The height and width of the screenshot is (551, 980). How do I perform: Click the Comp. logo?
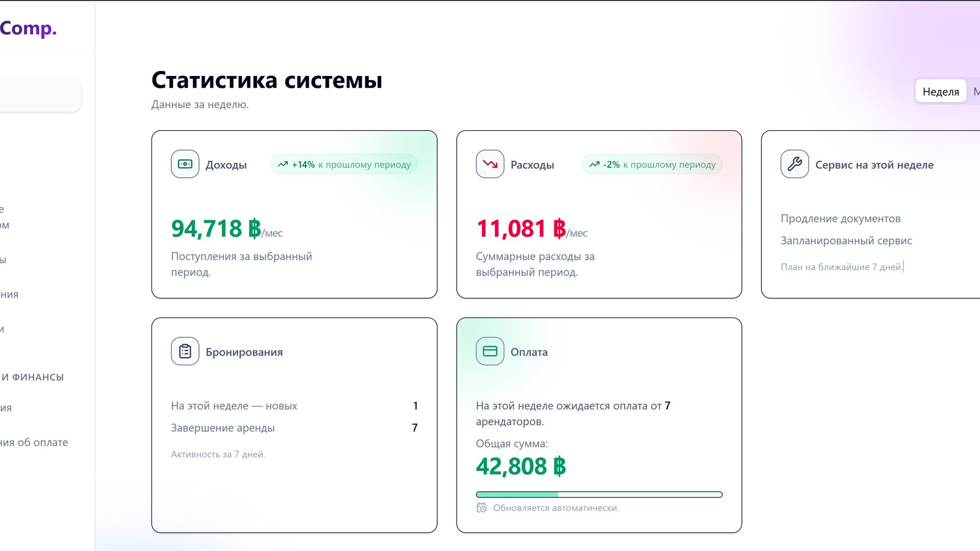click(28, 28)
